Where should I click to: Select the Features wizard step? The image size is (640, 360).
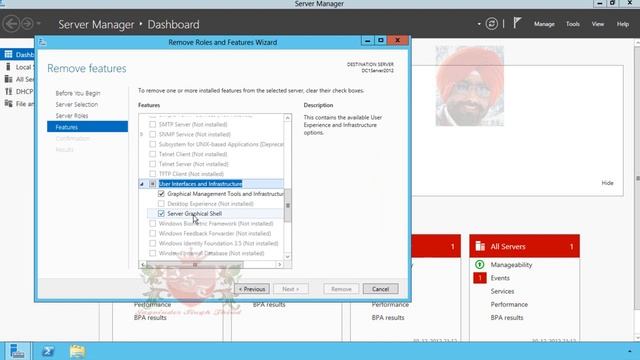87,127
